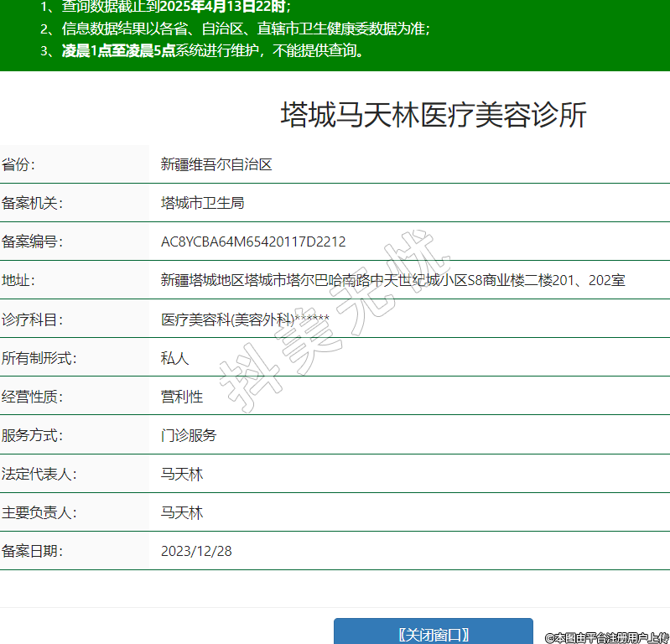Click the 诊疗科目 field label

32,319
